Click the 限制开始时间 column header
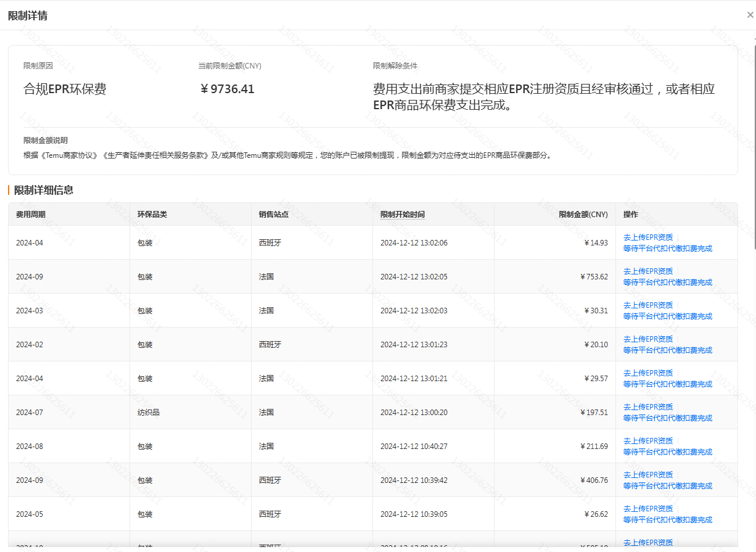Viewport: 756px width, 552px height. (402, 215)
